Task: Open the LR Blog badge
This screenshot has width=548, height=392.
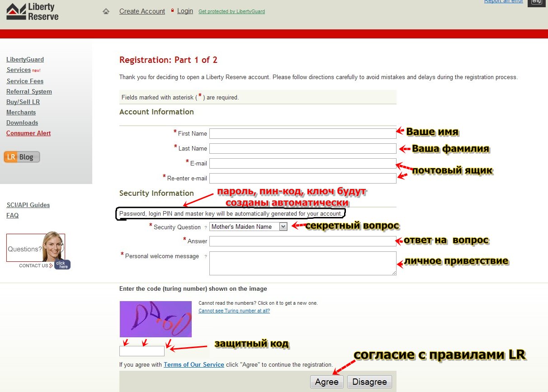Action: (22, 157)
